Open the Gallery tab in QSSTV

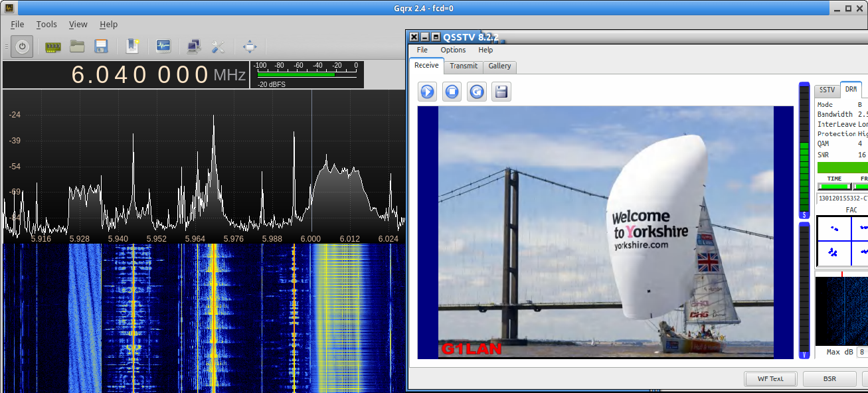[499, 66]
